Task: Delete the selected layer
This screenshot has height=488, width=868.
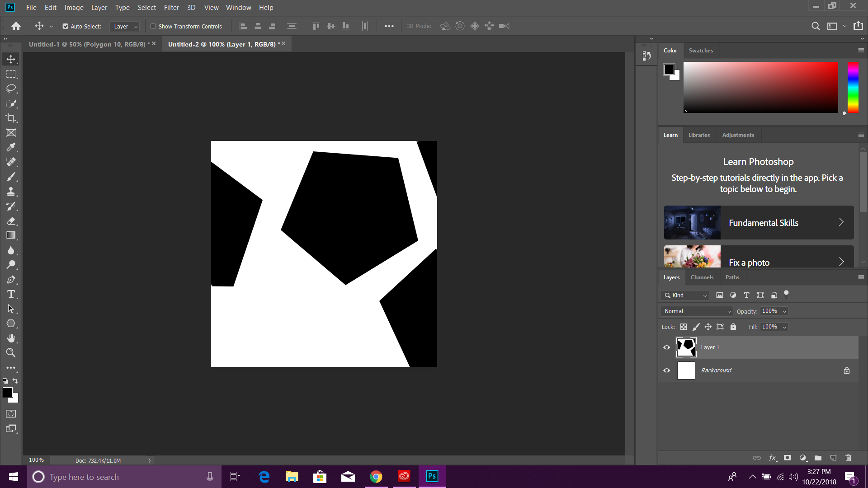Action: [x=848, y=458]
